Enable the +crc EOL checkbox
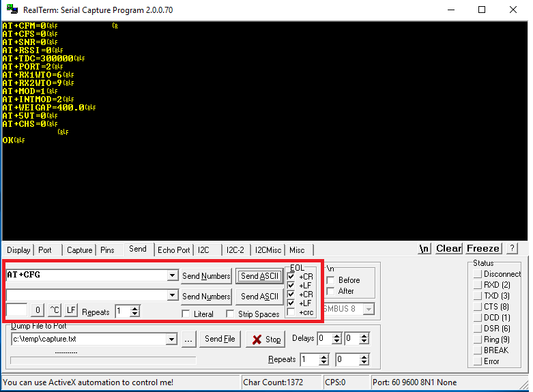Image resolution: width=533 pixels, height=392 pixels. pos(291,312)
